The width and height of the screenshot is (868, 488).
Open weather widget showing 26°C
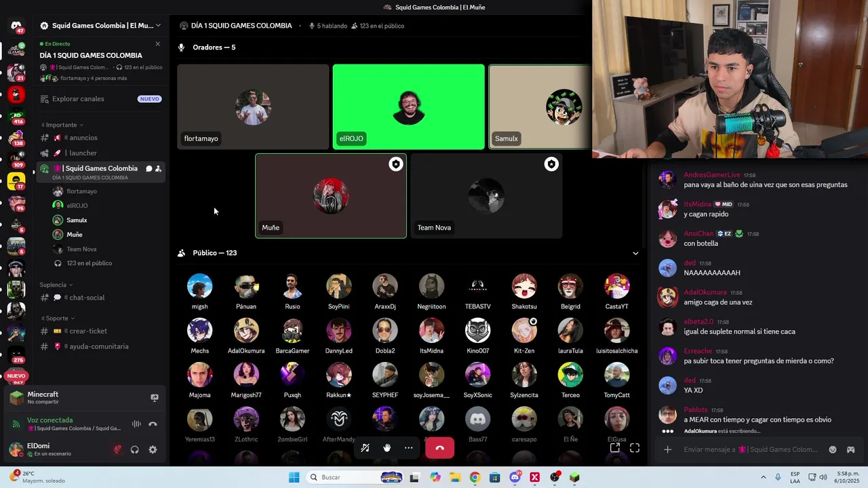[37, 477]
